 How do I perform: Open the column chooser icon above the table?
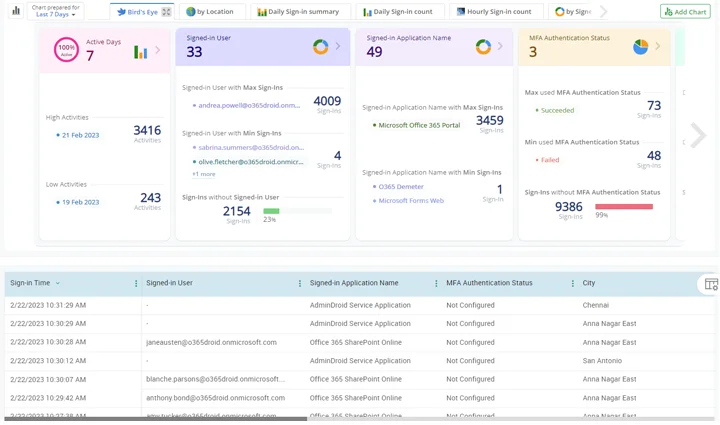[x=711, y=284]
